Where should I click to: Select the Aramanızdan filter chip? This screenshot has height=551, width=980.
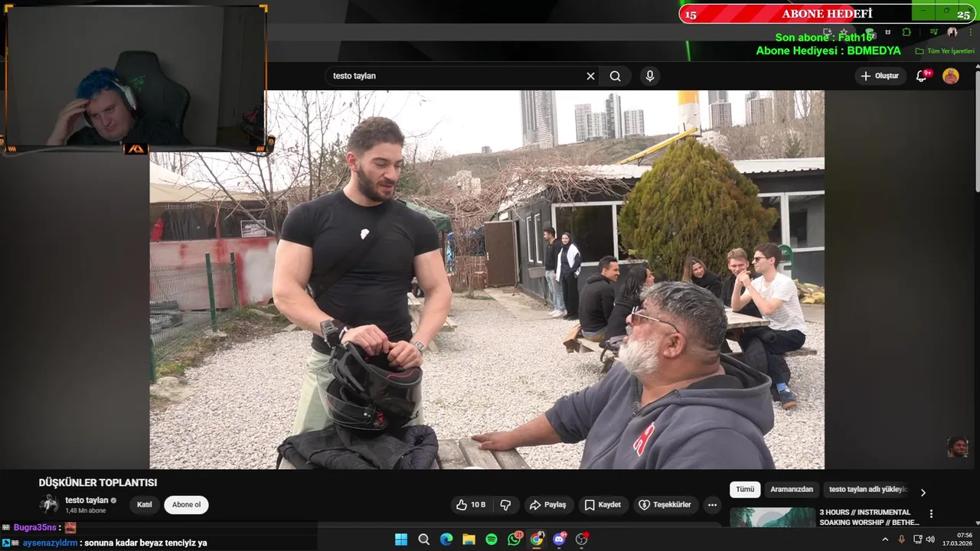[x=792, y=489]
